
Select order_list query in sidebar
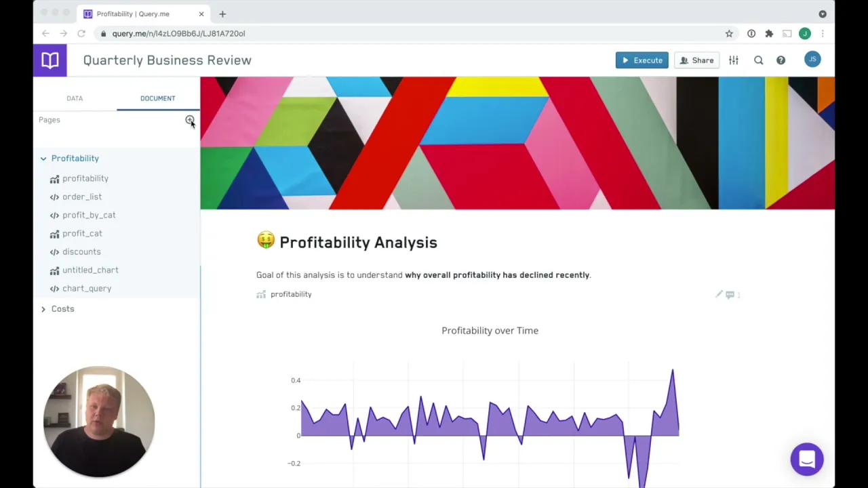pyautogui.click(x=82, y=197)
